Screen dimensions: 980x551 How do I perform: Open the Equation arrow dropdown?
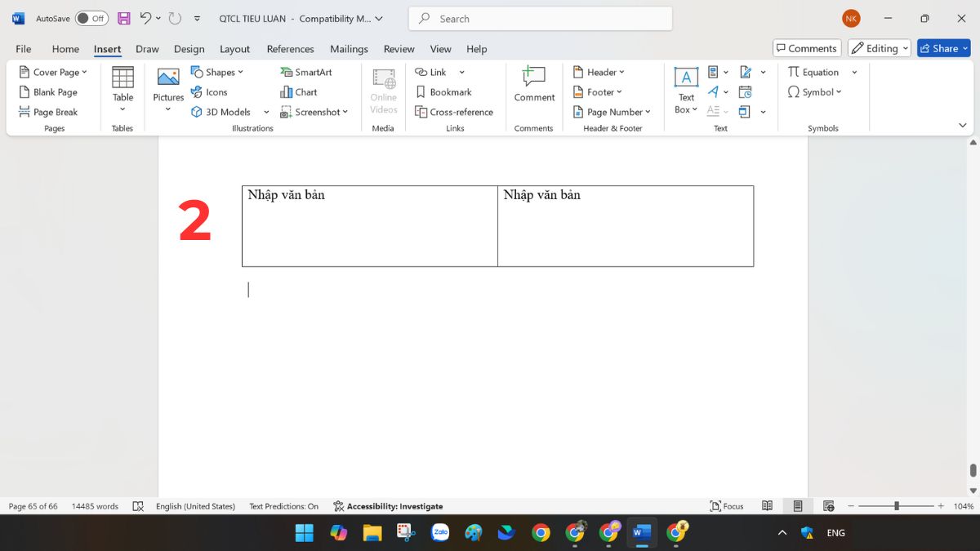pos(854,72)
